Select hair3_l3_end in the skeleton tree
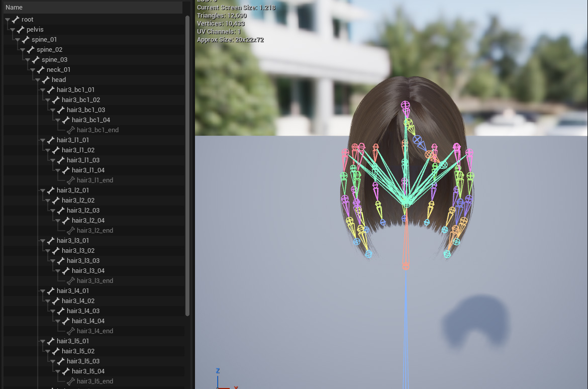Image resolution: width=588 pixels, height=389 pixels. (x=94, y=281)
